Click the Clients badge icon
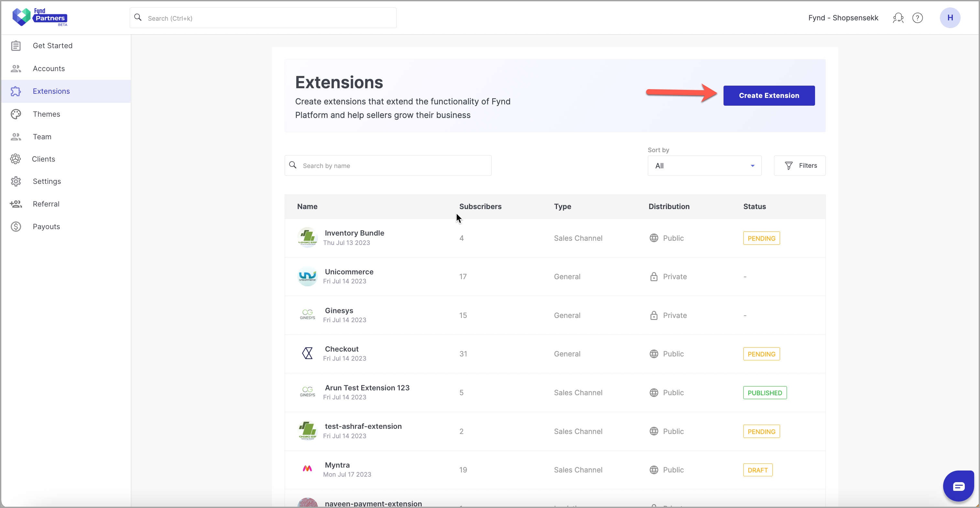980x508 pixels. tap(16, 159)
